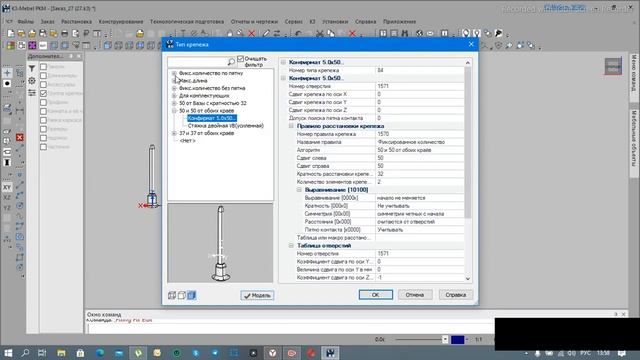The height and width of the screenshot is (360, 640).
Task: Select the XY plane icon
Action: [x=7, y=187]
